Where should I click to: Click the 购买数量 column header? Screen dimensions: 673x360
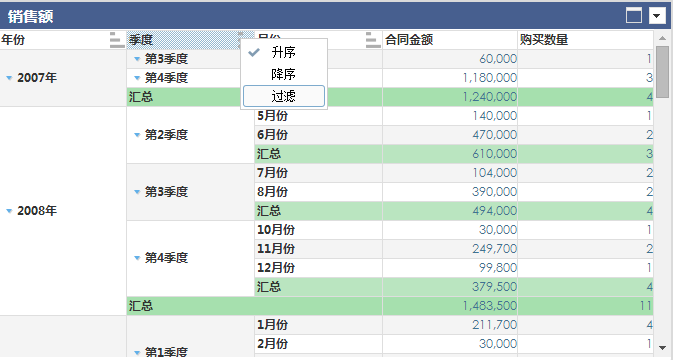[585, 40]
